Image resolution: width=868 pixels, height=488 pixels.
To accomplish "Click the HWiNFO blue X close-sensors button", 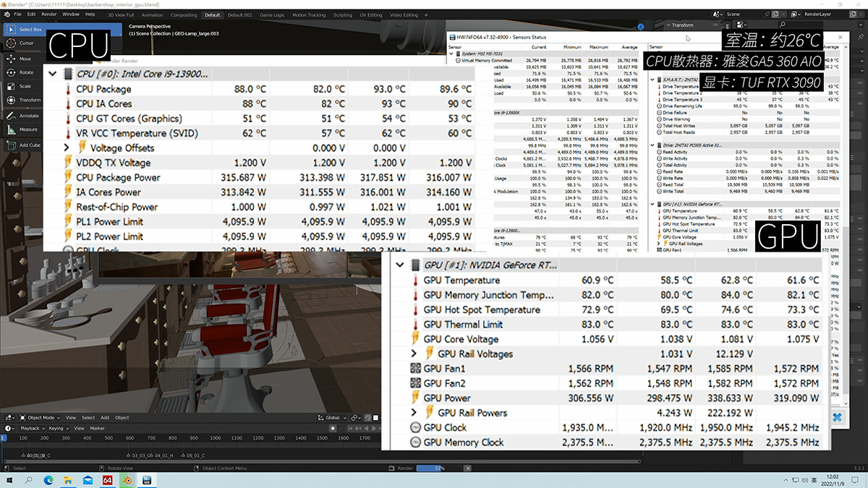I will (x=836, y=418).
